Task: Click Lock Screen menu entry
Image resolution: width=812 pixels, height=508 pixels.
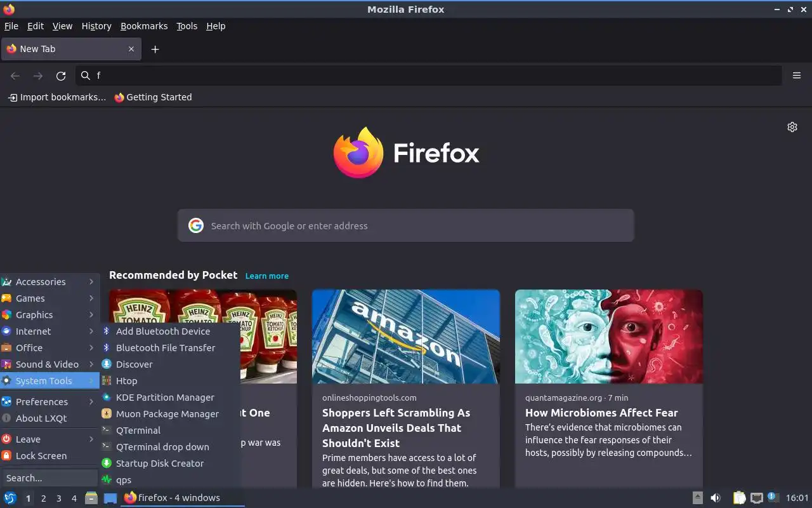Action: (x=49, y=456)
